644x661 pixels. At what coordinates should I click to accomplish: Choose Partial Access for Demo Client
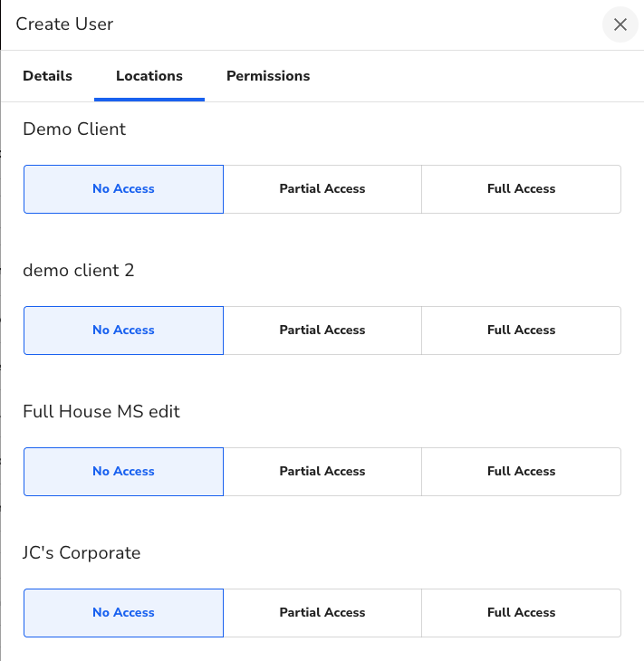coord(322,189)
